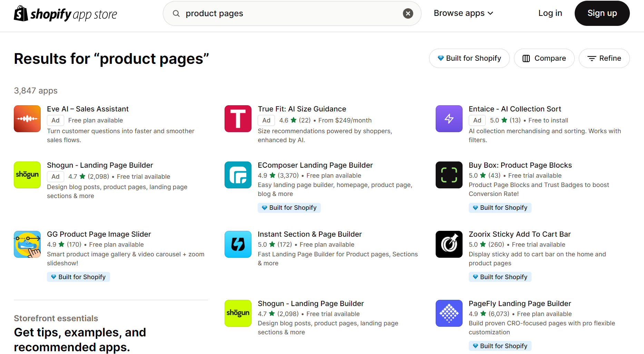This screenshot has width=644, height=354.
Task: Open Instant Section & Page Builder title
Action: click(x=310, y=234)
